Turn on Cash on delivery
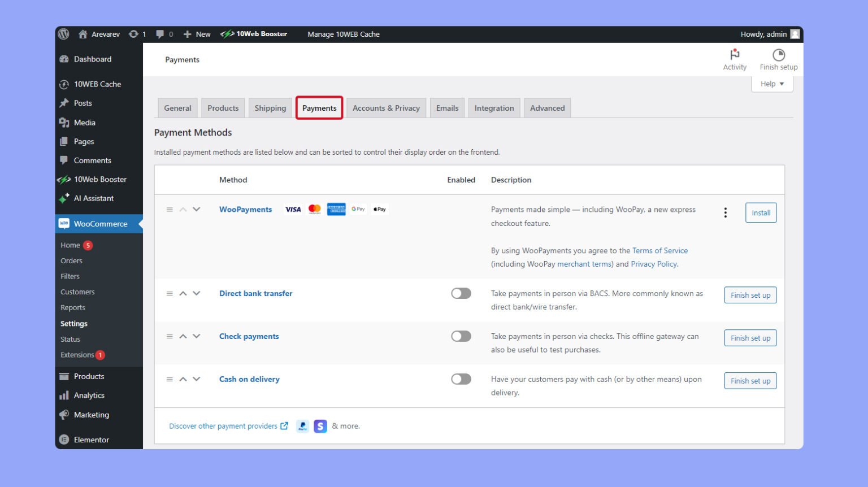This screenshot has height=487, width=868. click(461, 379)
